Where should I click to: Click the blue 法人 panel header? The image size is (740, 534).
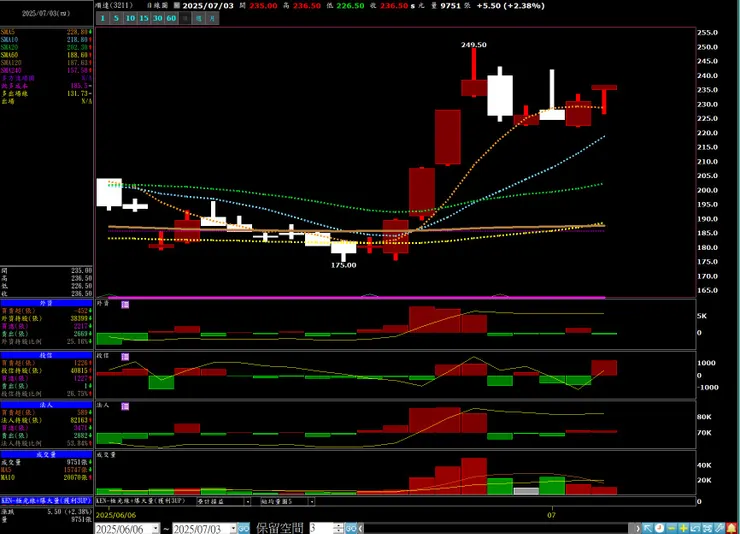(x=46, y=405)
